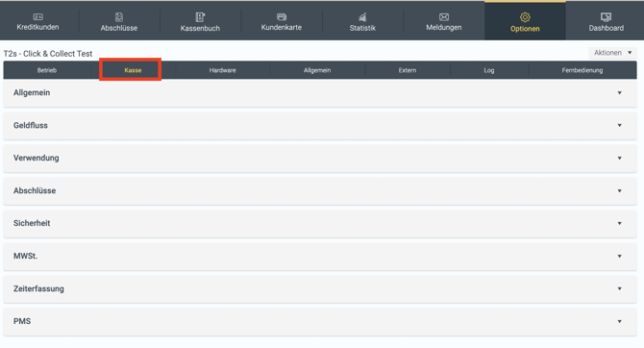Image resolution: width=644 pixels, height=348 pixels.
Task: Click the Abschlüsse section heading in list
Action: tap(35, 190)
